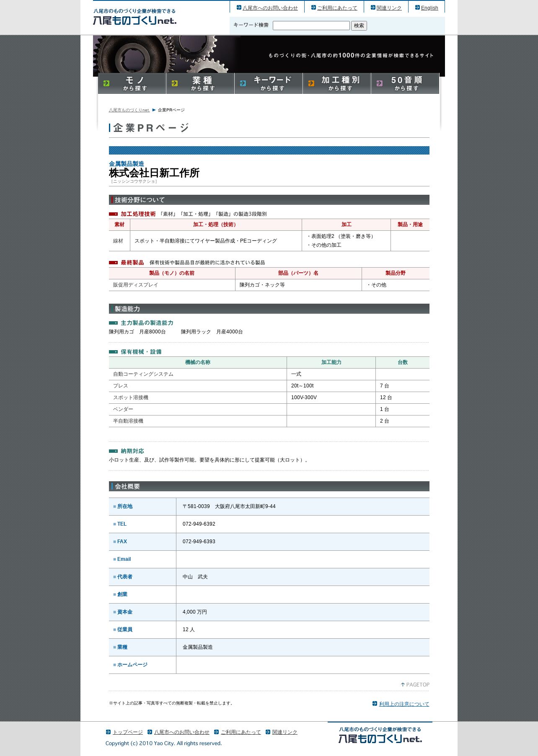Click yellow arrow icon on 業種から探す tab
This screenshot has width=538, height=756.
point(175,83)
